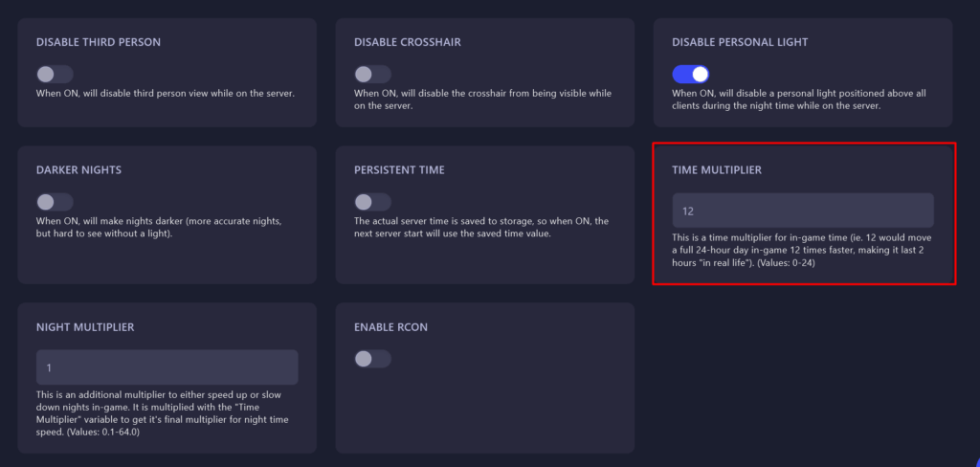The height and width of the screenshot is (467, 980).
Task: Toggle the Disable Third Person switch
Action: [x=55, y=75]
